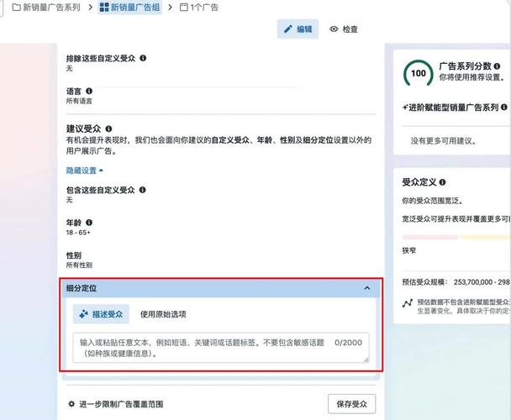The width and height of the screenshot is (511, 420).
Task: Click the 所有性别 gender value
Action: click(x=79, y=265)
